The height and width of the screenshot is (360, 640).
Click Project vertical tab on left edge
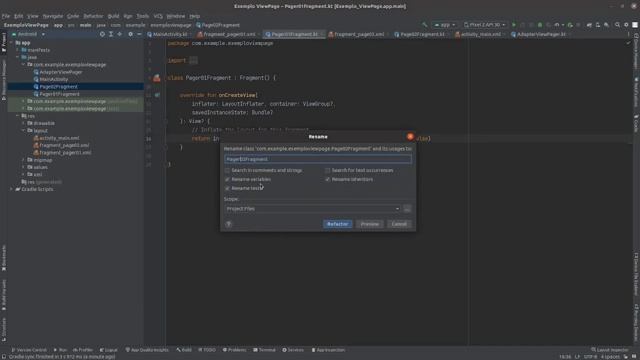pyautogui.click(x=4, y=42)
